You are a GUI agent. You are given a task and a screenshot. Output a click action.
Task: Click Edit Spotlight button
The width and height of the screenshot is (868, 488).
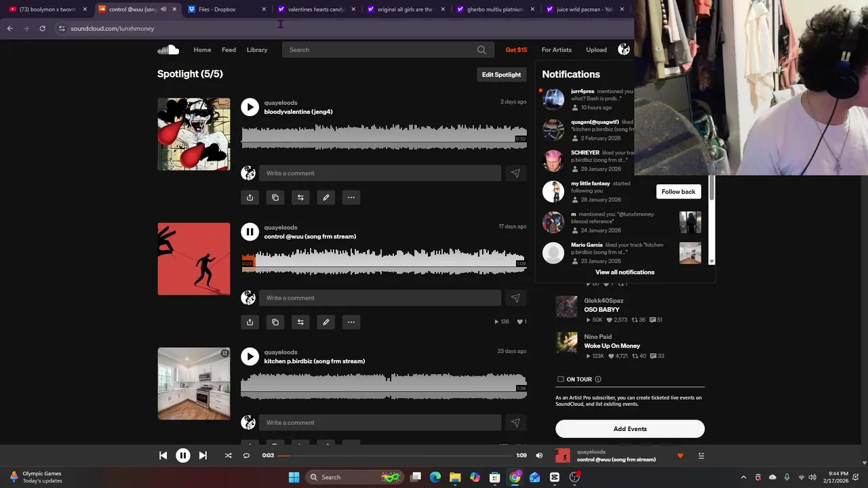(x=501, y=75)
